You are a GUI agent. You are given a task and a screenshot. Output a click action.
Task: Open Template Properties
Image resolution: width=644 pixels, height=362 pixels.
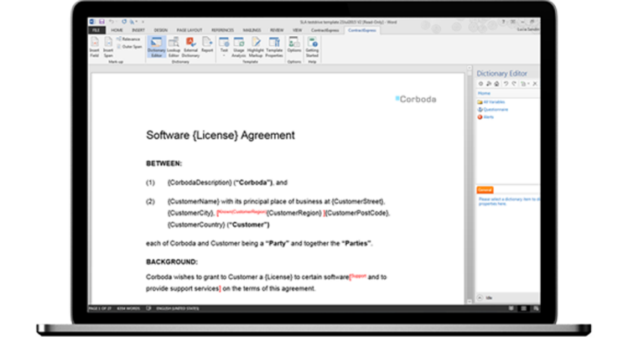[x=274, y=44]
